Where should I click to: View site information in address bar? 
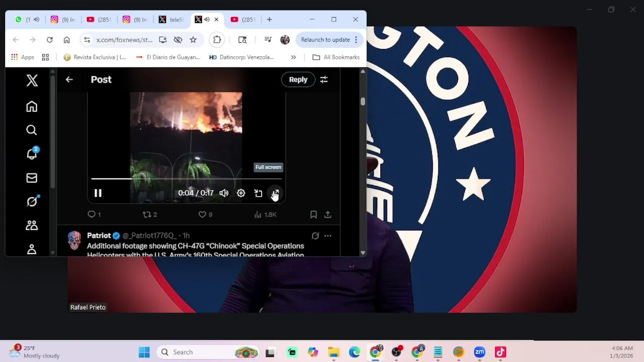point(87,40)
